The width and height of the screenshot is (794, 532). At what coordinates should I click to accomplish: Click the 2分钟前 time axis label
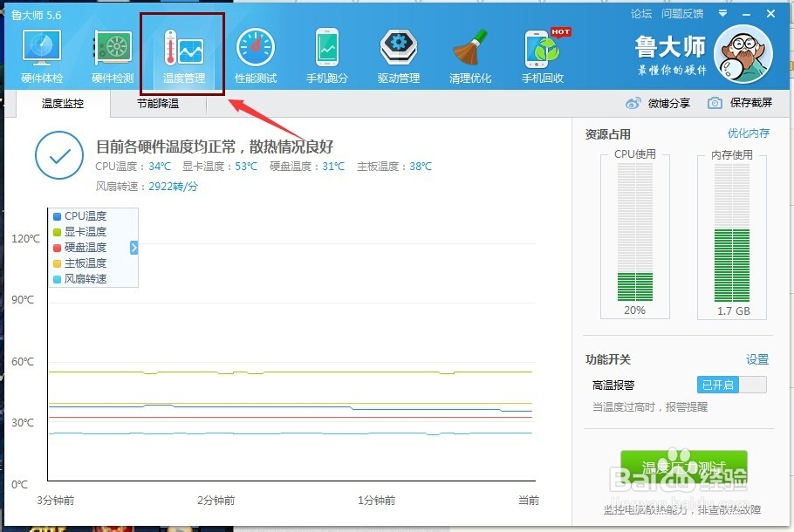pos(216,500)
